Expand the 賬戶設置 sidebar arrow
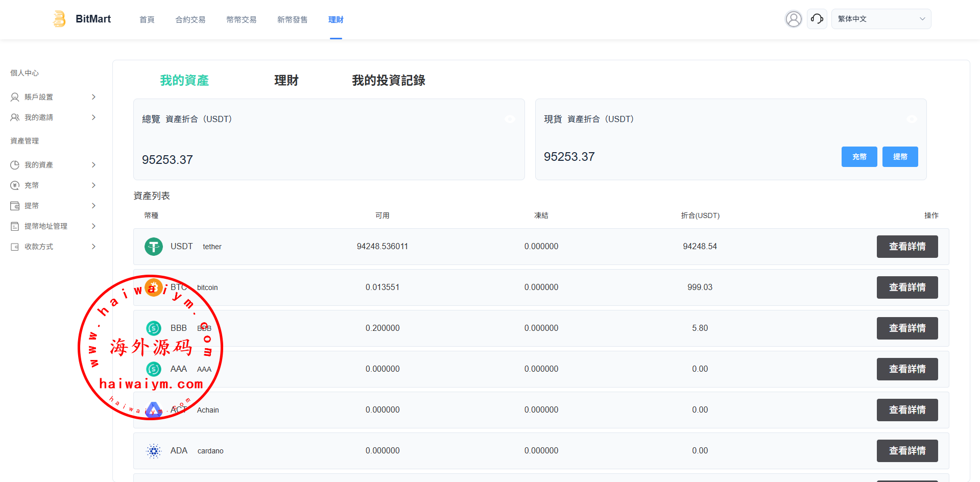 coord(93,97)
